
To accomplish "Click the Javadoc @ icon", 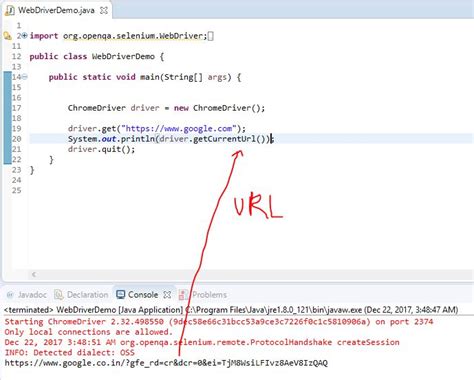I will click(x=10, y=295).
